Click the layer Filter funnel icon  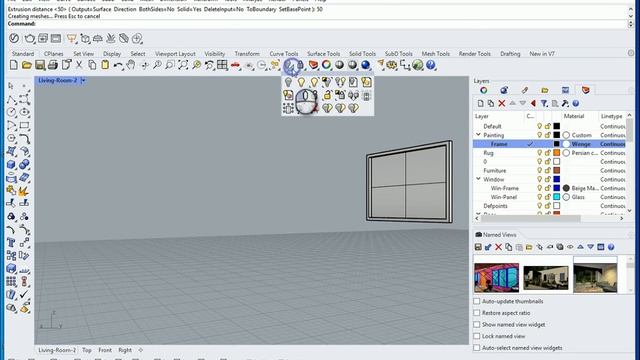pos(544,104)
